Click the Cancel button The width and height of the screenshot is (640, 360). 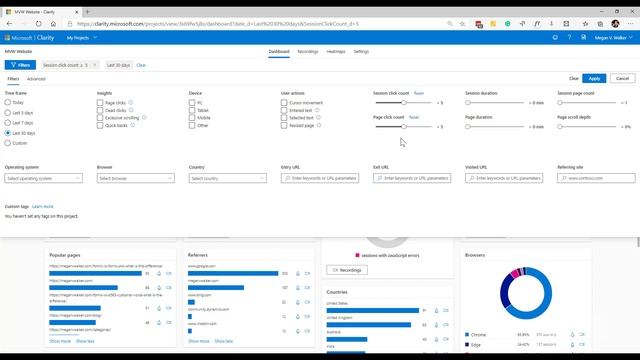tap(622, 78)
